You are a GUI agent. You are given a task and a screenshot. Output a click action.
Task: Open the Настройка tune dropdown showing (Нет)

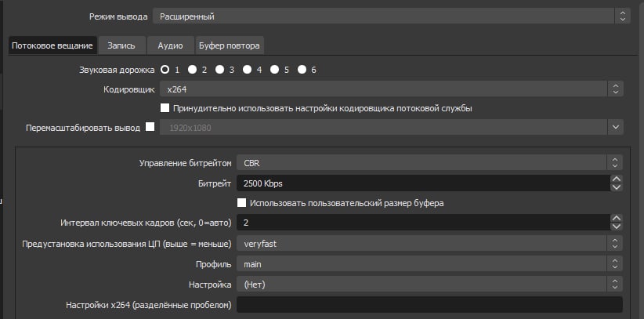click(x=429, y=284)
